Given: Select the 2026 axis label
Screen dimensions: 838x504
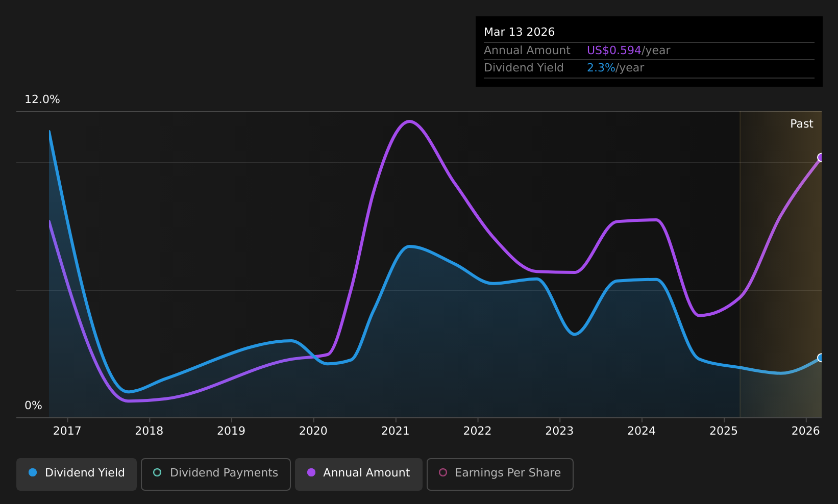Looking at the screenshot, I should click(806, 431).
